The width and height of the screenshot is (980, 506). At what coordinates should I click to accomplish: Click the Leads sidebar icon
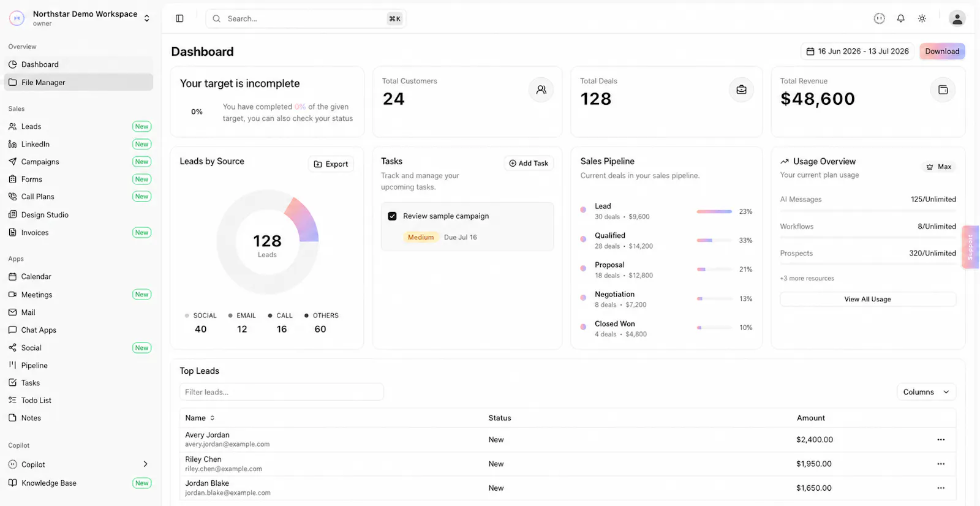12,126
